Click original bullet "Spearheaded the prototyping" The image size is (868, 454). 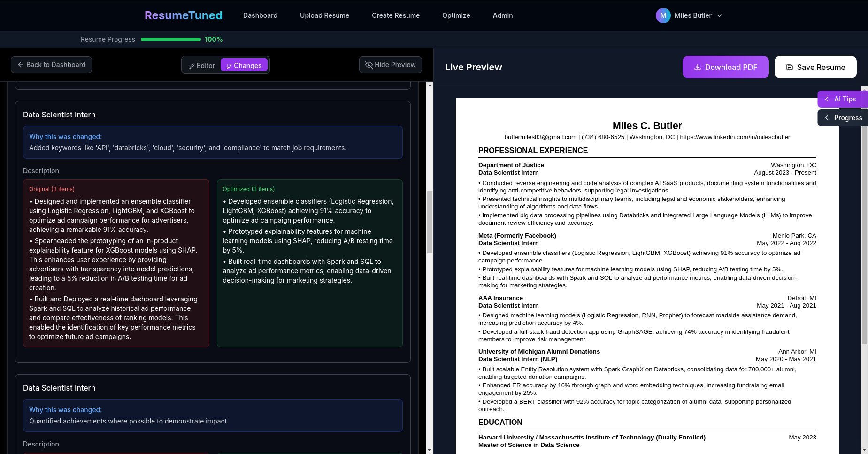click(113, 264)
